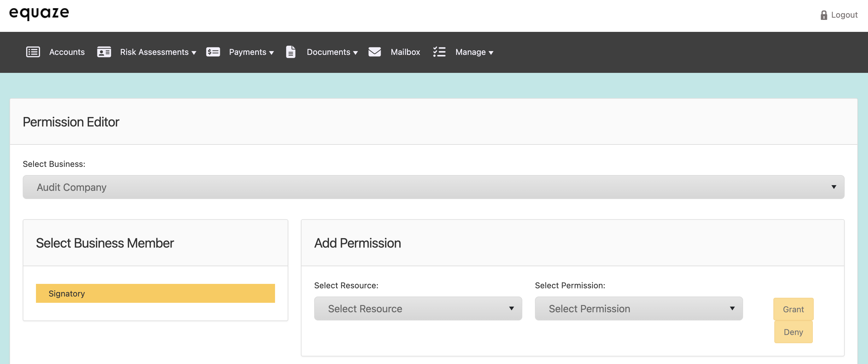
Task: Click the Logout padlock icon
Action: [824, 15]
